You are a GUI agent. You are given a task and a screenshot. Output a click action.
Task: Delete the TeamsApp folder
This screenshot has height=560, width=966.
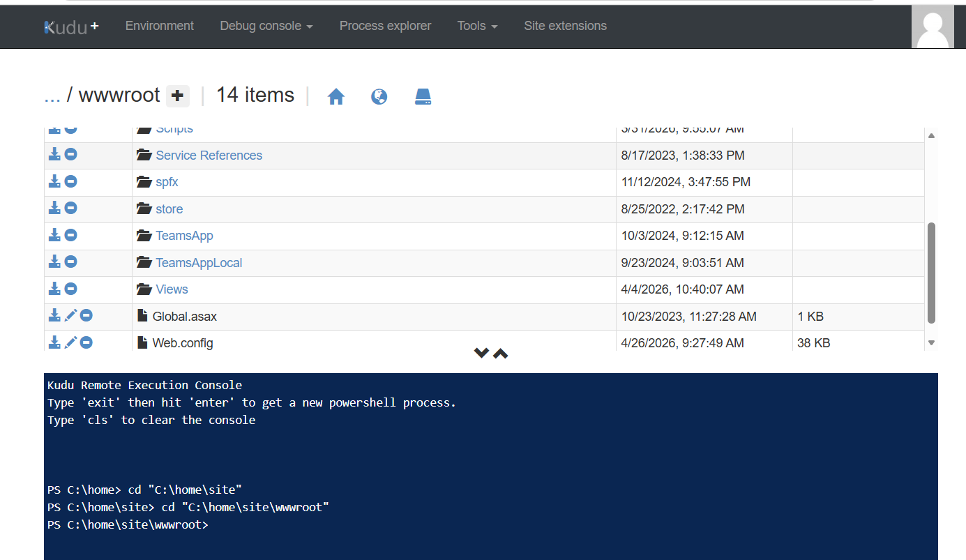(x=71, y=235)
